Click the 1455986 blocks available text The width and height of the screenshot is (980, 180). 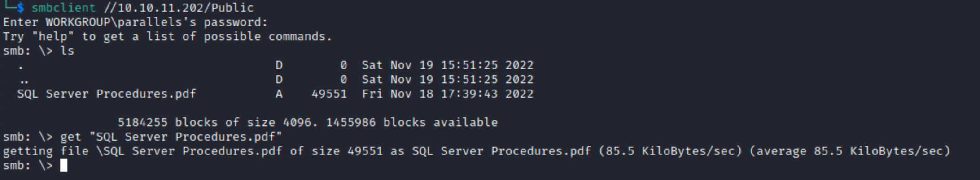point(411,122)
